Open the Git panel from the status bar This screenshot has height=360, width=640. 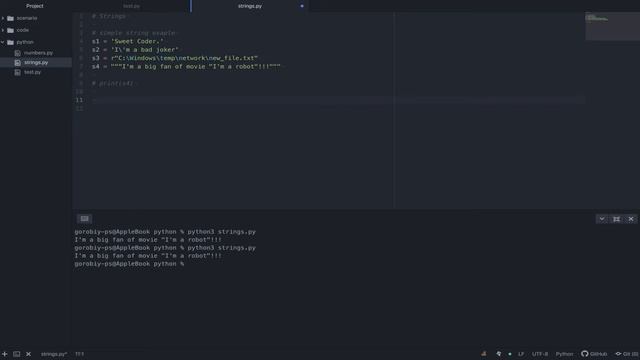[x=627, y=354]
